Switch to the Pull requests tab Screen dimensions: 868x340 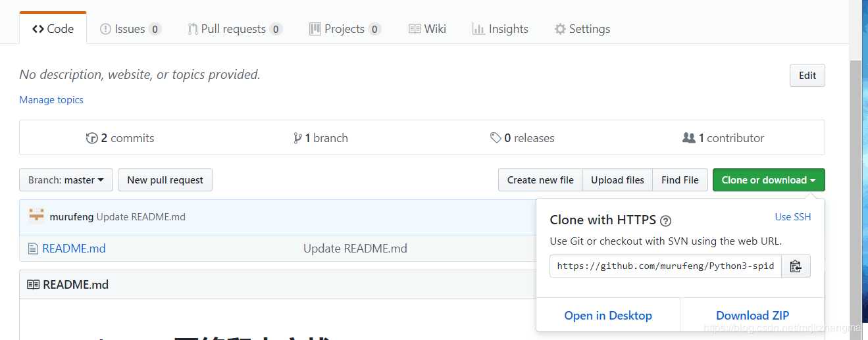(235, 29)
